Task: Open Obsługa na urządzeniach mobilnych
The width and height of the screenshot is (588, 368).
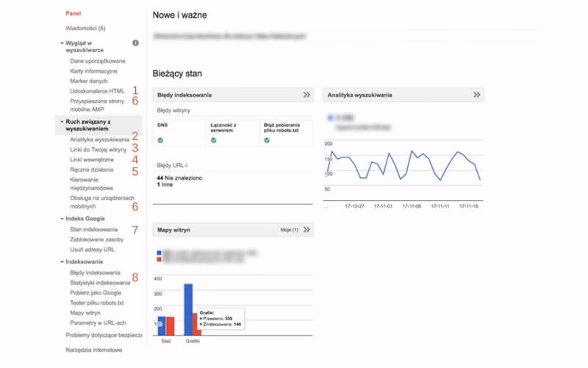Action: pos(102,202)
